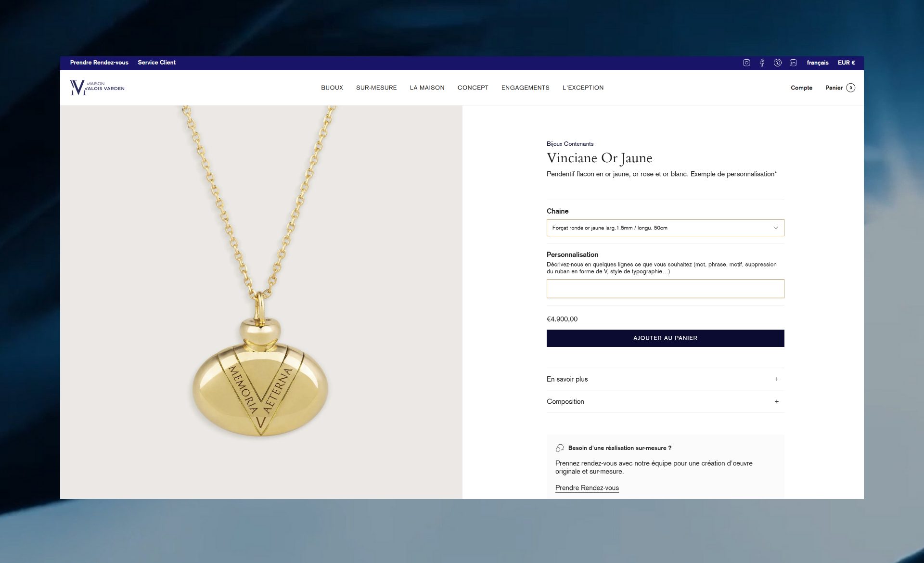Click the Maison Valois Varden logo
Screen dimensions: 924x563
coord(97,88)
